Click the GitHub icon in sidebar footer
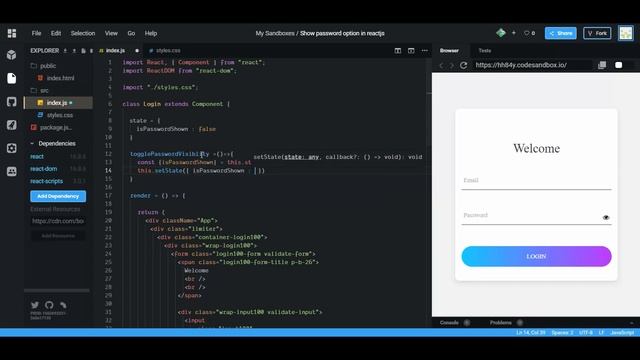This screenshot has height=360, width=640. (x=49, y=305)
